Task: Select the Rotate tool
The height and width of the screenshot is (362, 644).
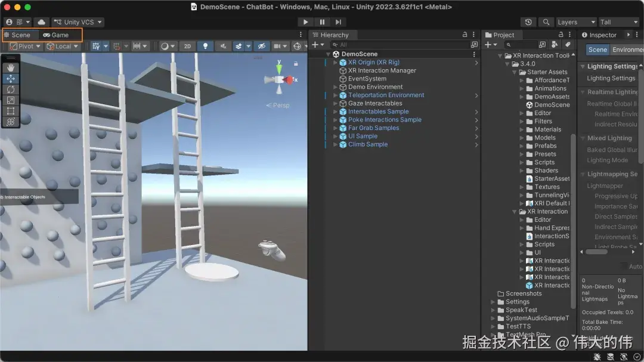Action: pos(11,89)
